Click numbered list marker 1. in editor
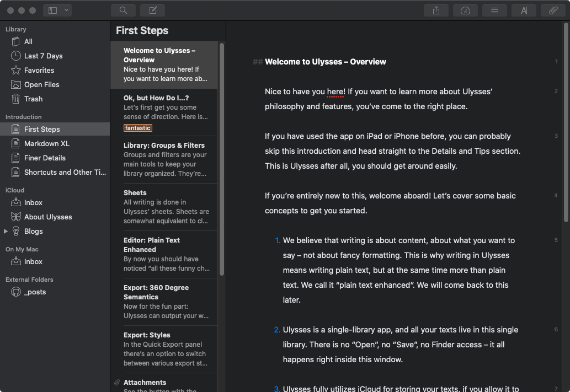 coord(278,240)
